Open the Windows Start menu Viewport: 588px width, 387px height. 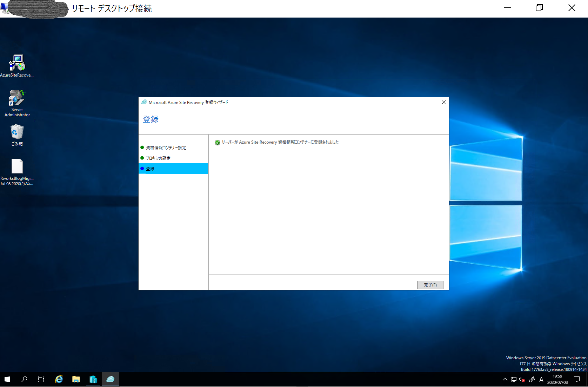pyautogui.click(x=7, y=379)
